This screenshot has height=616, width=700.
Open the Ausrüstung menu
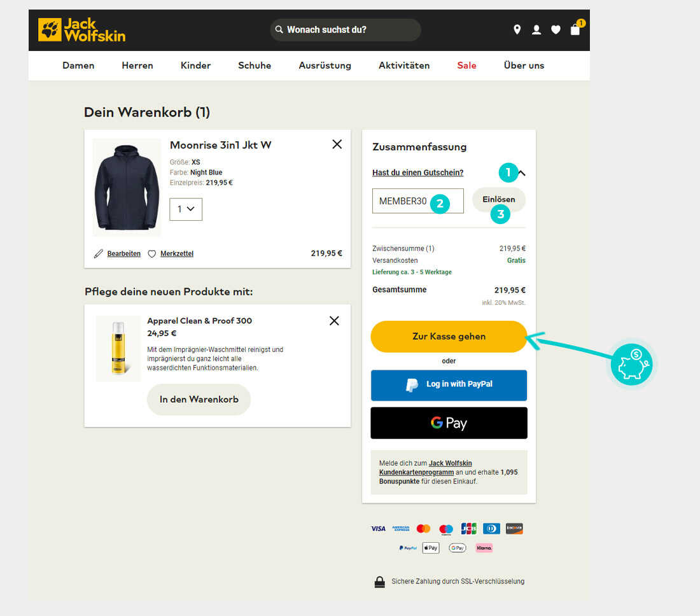tap(325, 65)
